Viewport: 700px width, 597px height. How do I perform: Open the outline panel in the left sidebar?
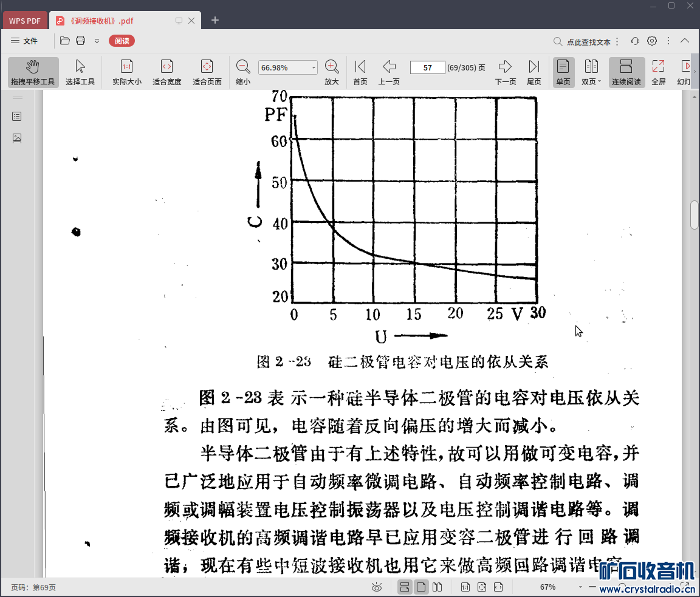coord(17,117)
